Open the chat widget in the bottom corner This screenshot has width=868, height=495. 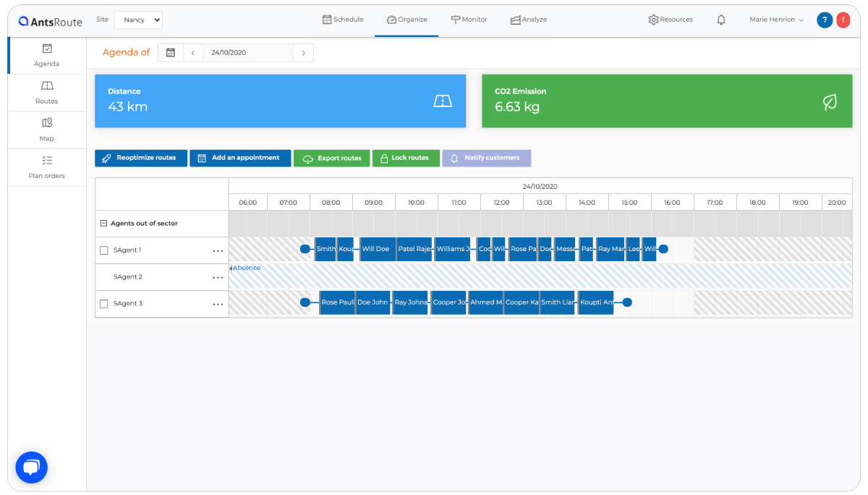tap(31, 467)
